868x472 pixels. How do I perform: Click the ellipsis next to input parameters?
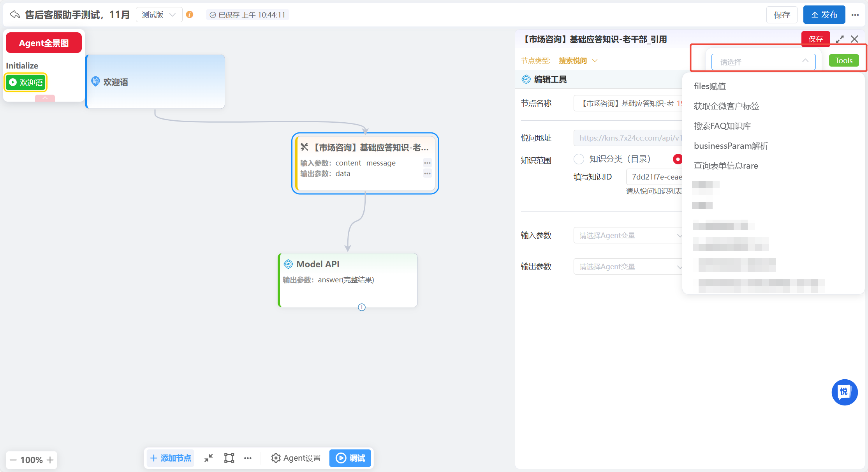[x=427, y=163]
